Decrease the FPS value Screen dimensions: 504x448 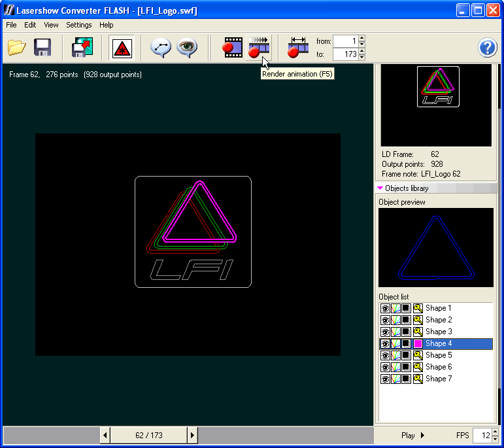coord(495,438)
